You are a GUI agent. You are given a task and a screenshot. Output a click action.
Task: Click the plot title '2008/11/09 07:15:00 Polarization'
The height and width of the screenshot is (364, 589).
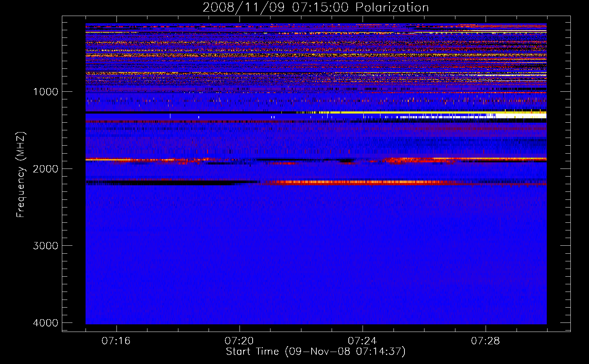(316, 8)
